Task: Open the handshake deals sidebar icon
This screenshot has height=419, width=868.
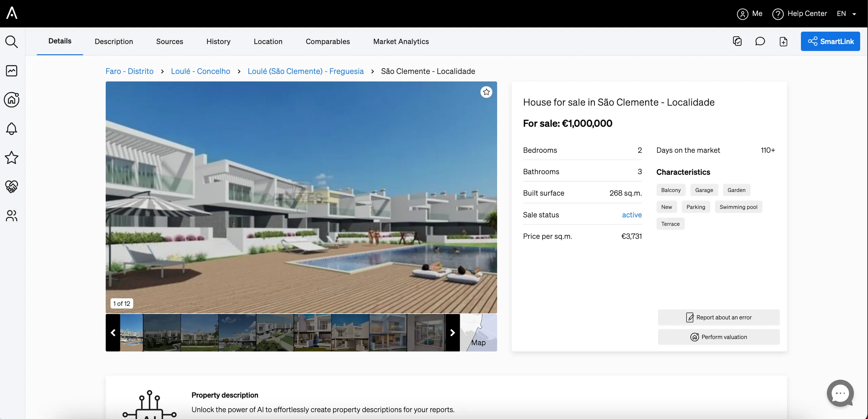Action: tap(12, 186)
